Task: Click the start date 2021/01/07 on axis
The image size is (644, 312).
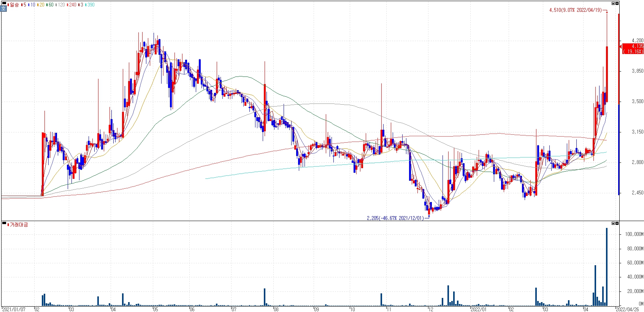Action: [x=14, y=309]
